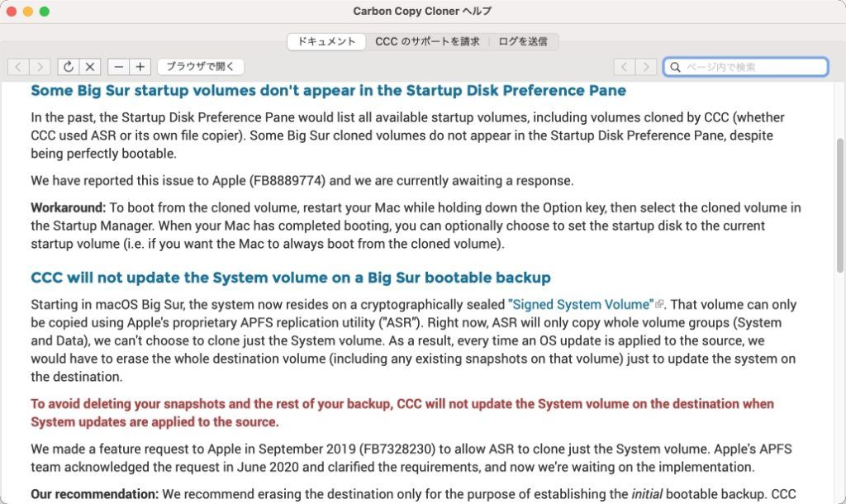
Task: Select the ログを送信 tab
Action: pyautogui.click(x=524, y=41)
